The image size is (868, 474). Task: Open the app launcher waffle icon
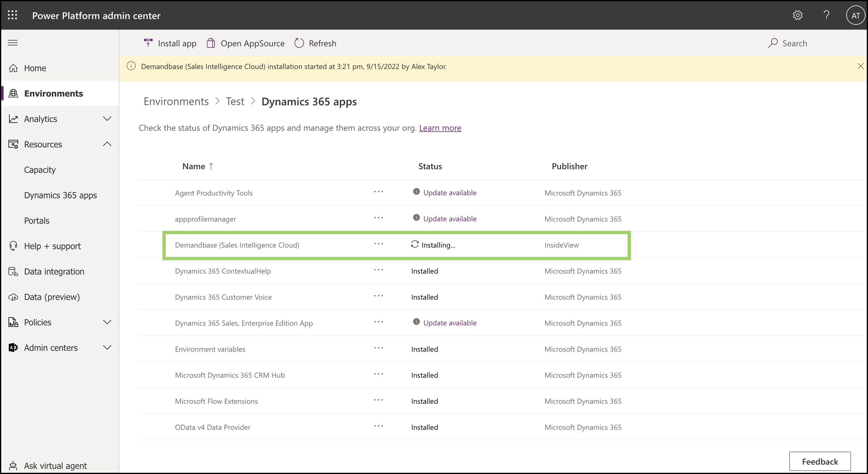(12, 15)
